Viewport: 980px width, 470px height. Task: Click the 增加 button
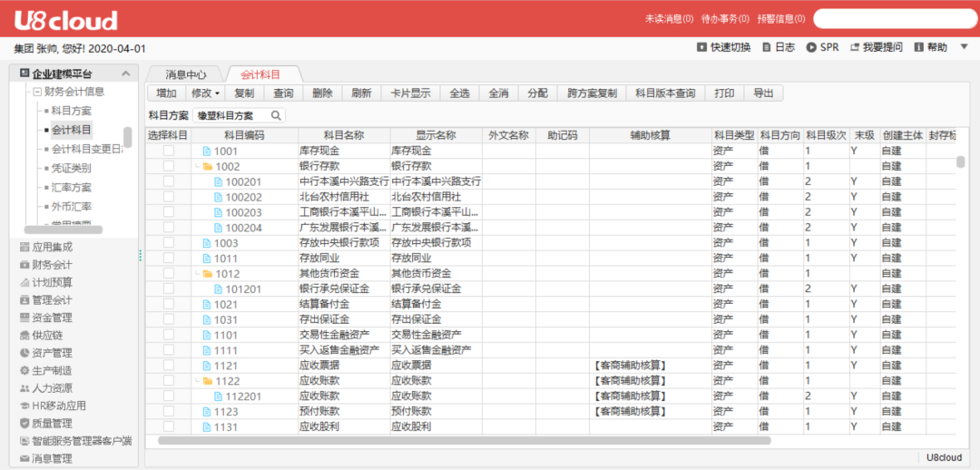tap(166, 93)
